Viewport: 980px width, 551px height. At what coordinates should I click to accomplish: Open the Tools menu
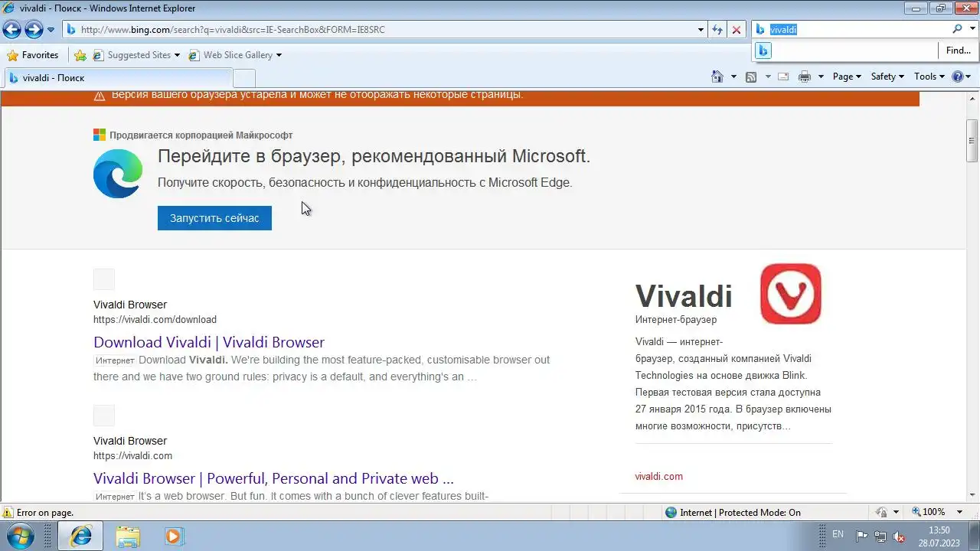coord(930,77)
